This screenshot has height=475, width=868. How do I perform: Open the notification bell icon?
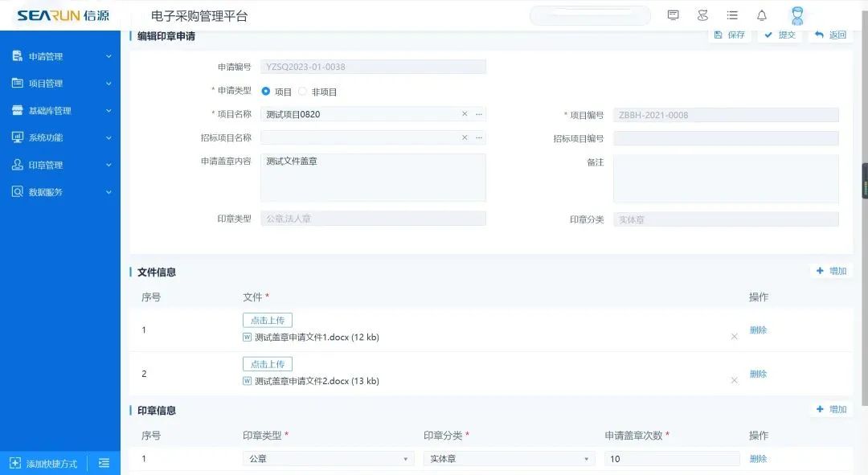pyautogui.click(x=762, y=15)
